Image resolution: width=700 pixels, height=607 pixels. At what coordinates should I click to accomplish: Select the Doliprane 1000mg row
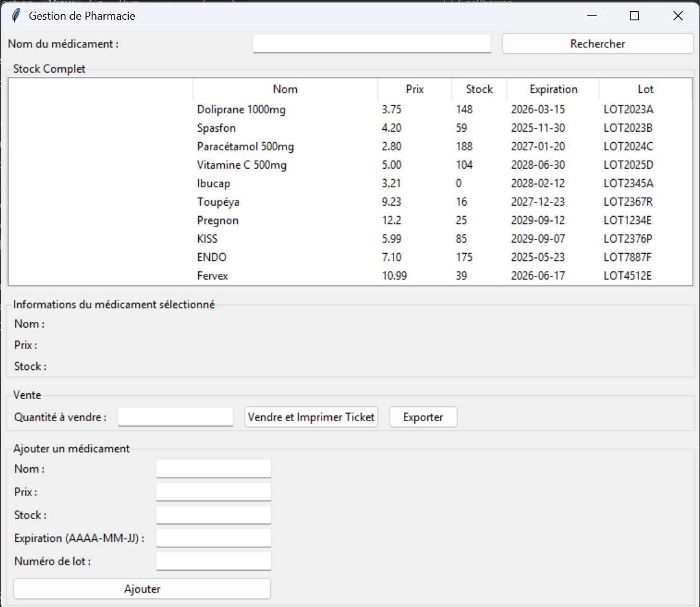click(x=241, y=110)
